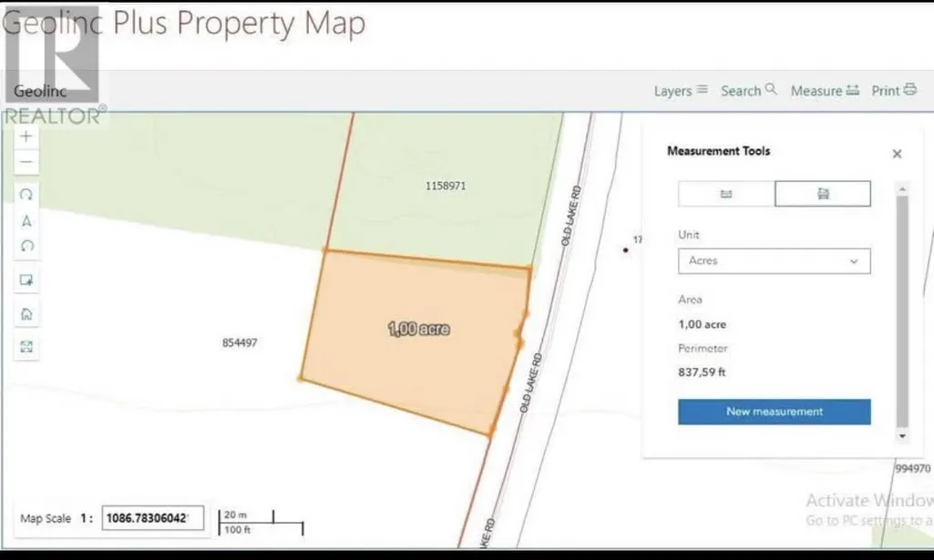The image size is (934, 560).
Task: Click the Map Scale input field
Action: coord(152,518)
